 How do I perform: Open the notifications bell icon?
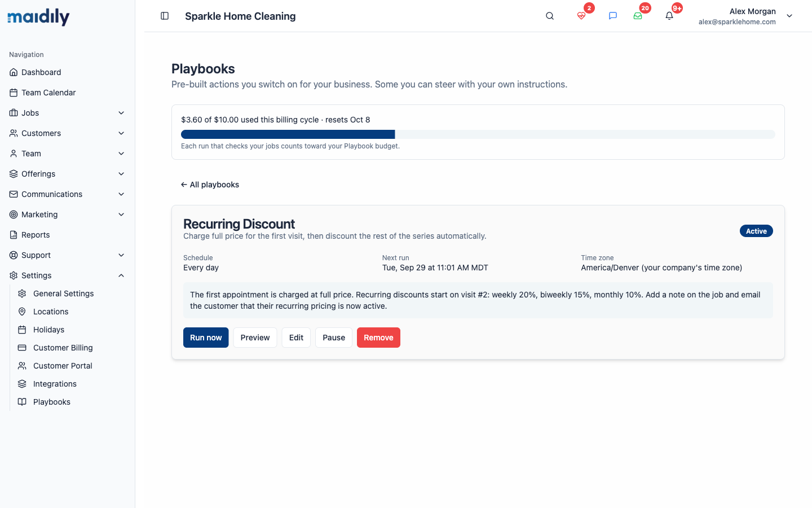coord(669,16)
